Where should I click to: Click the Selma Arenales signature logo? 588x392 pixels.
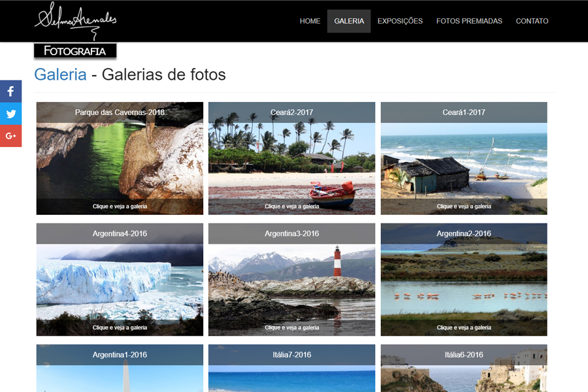(x=75, y=21)
